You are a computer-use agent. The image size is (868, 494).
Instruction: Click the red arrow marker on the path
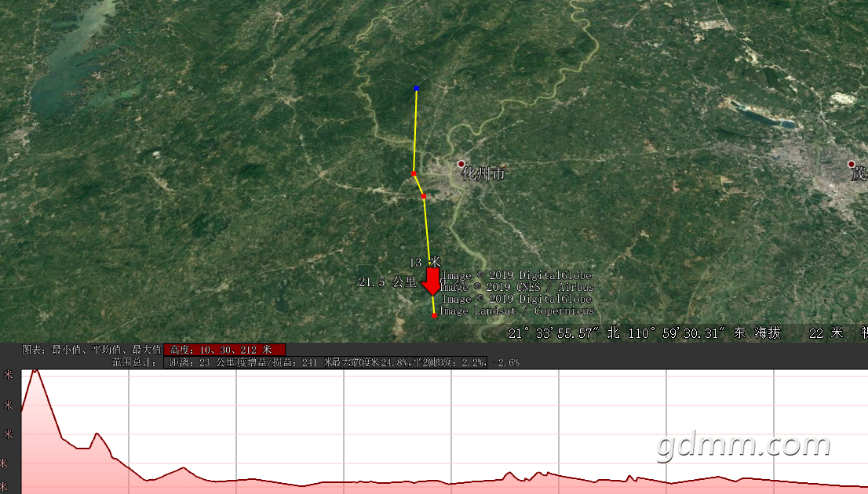click(432, 281)
